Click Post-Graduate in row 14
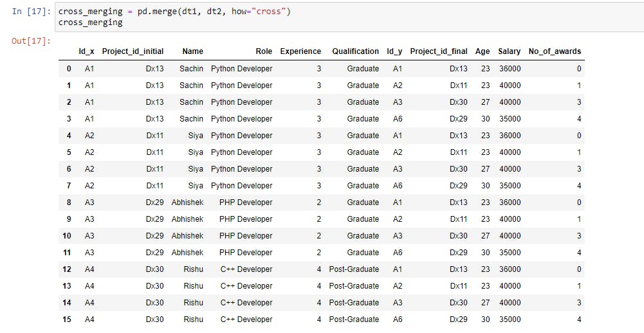The image size is (644, 333). [x=354, y=303]
